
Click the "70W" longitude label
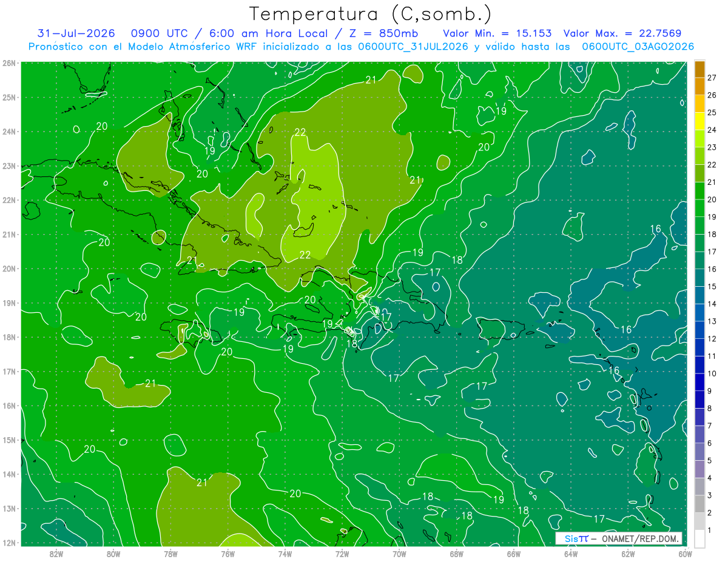[399, 554]
